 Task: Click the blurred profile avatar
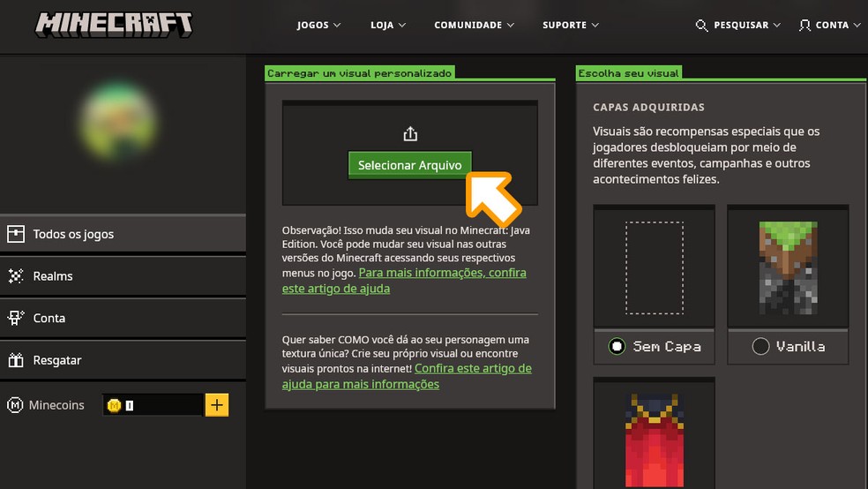[x=118, y=121]
